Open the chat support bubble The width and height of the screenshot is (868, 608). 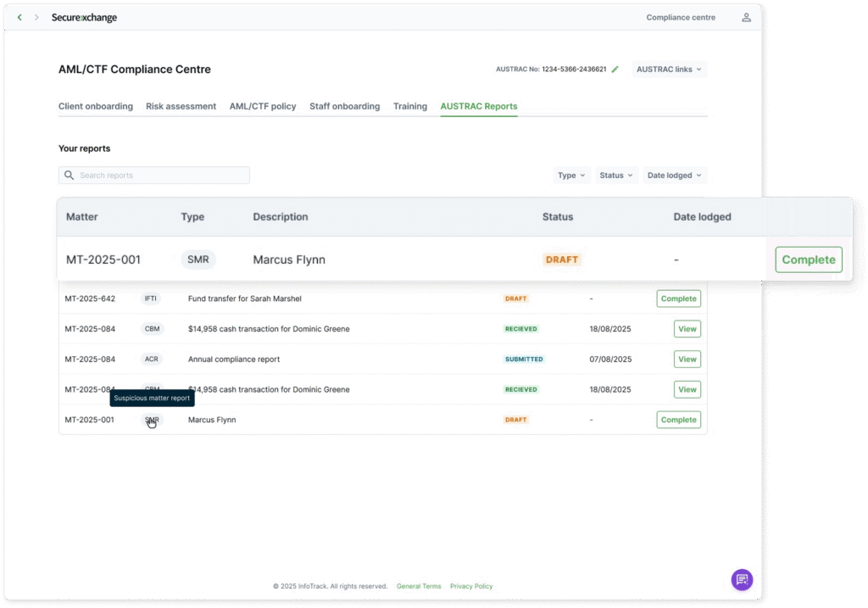point(742,579)
